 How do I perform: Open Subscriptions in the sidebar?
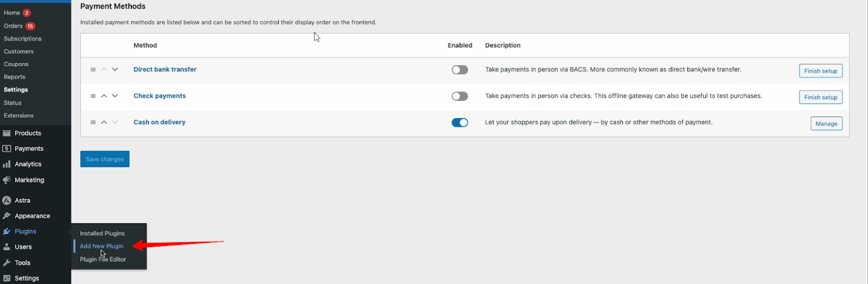[23, 39]
